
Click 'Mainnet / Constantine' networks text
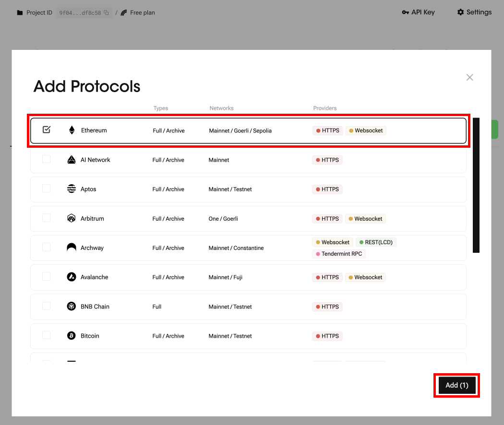tap(236, 248)
